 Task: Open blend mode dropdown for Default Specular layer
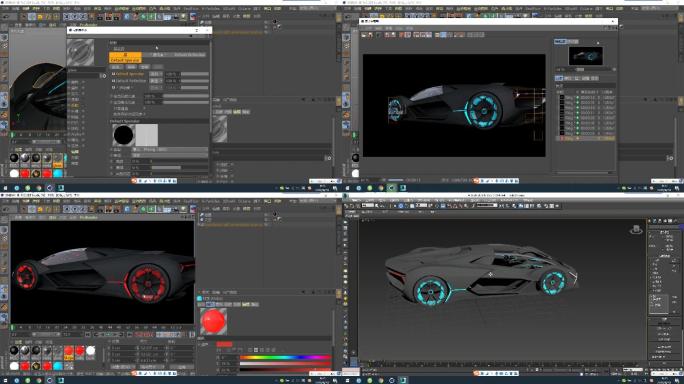(156, 74)
